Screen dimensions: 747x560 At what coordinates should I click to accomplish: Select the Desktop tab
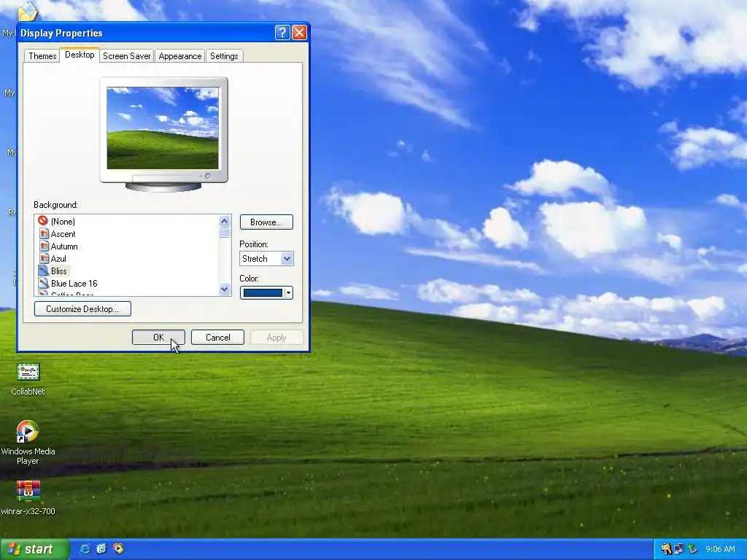(x=80, y=55)
